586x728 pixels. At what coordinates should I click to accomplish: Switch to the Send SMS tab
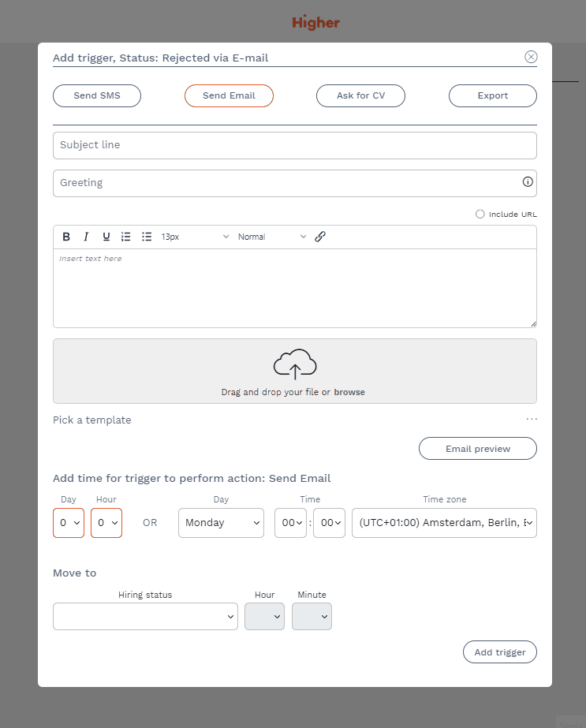coord(97,95)
